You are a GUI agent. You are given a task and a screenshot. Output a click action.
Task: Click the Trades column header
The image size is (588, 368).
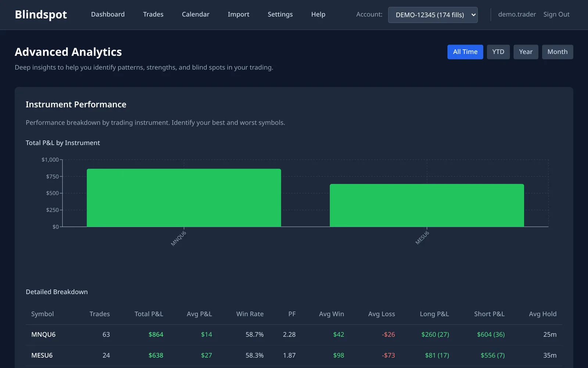[100, 314]
